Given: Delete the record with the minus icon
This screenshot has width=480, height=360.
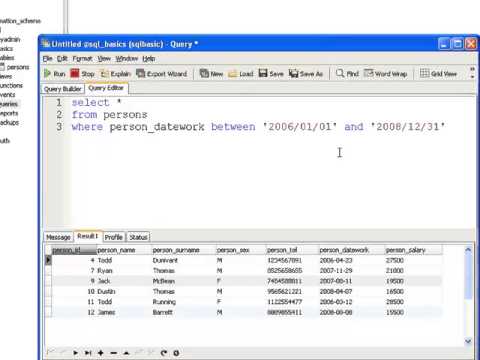Looking at the screenshot, I should coord(113,353).
